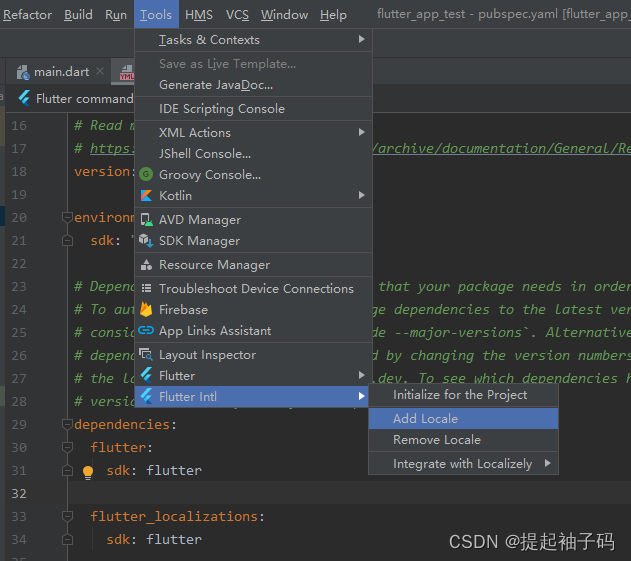
Task: Choose Initialize for the Project
Action: pyautogui.click(x=463, y=395)
